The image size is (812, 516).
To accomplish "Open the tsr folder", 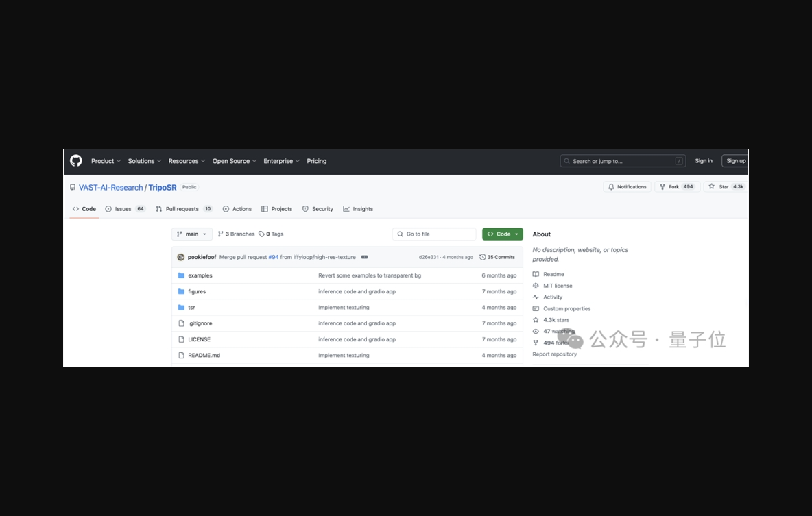I will [191, 308].
